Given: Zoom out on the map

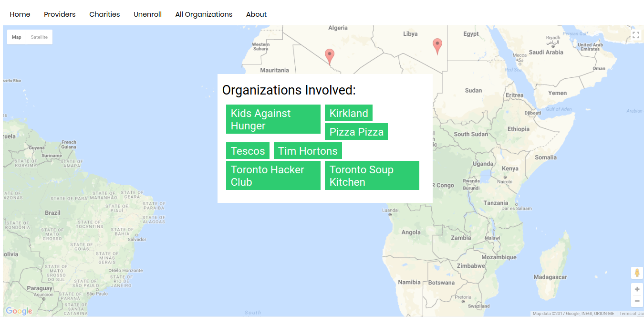Looking at the screenshot, I should click(637, 301).
